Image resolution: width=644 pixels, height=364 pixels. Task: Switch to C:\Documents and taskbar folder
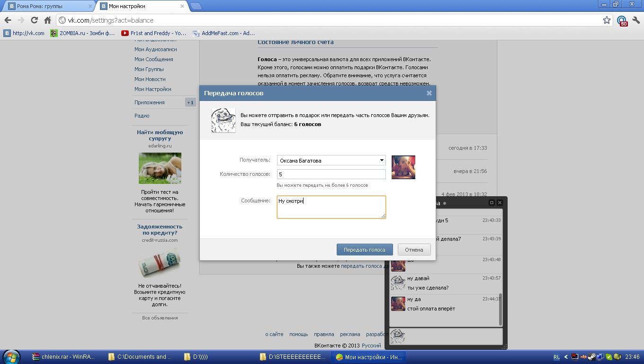[x=141, y=357]
